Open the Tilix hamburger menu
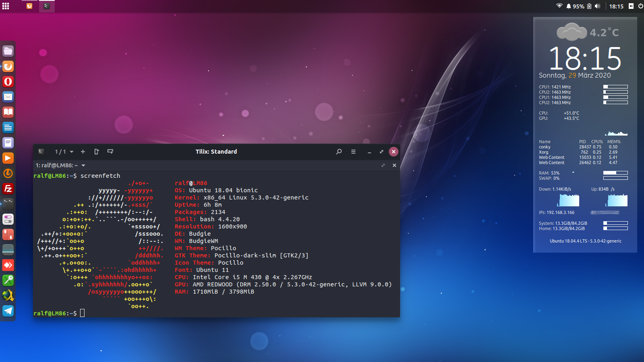 (353, 152)
